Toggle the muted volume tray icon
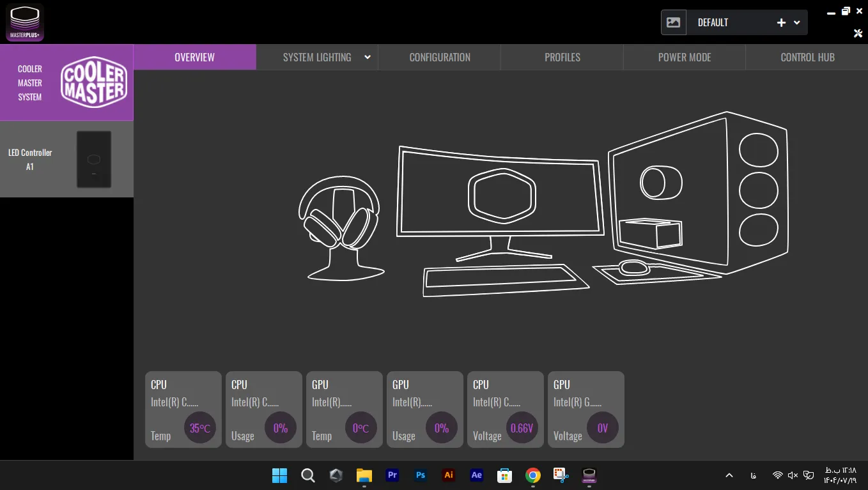Viewport: 868px width, 490px height. coord(793,475)
